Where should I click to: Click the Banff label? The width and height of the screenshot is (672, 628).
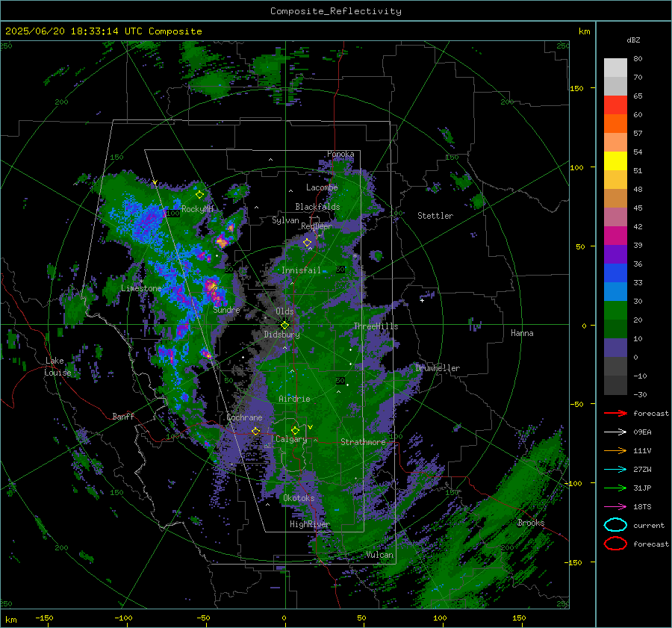coord(123,417)
